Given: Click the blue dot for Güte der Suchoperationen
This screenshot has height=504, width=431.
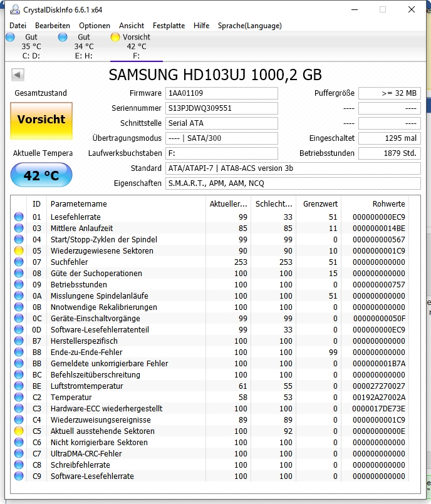Looking at the screenshot, I should pyautogui.click(x=19, y=273).
